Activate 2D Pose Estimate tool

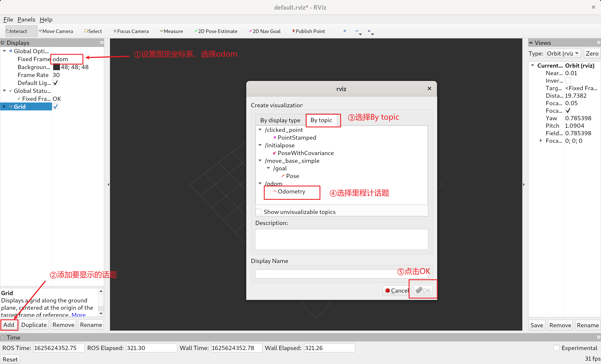216,31
